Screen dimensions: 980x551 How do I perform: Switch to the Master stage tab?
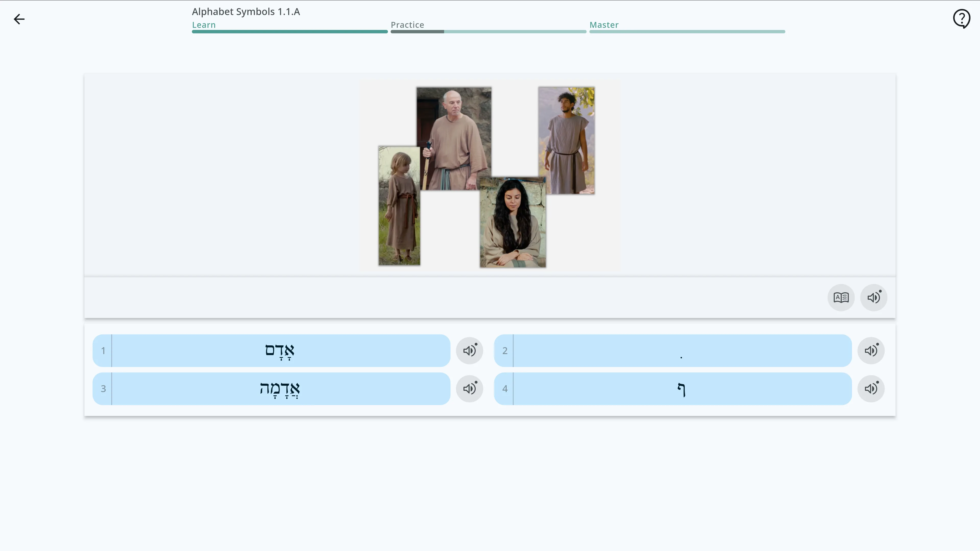(604, 25)
